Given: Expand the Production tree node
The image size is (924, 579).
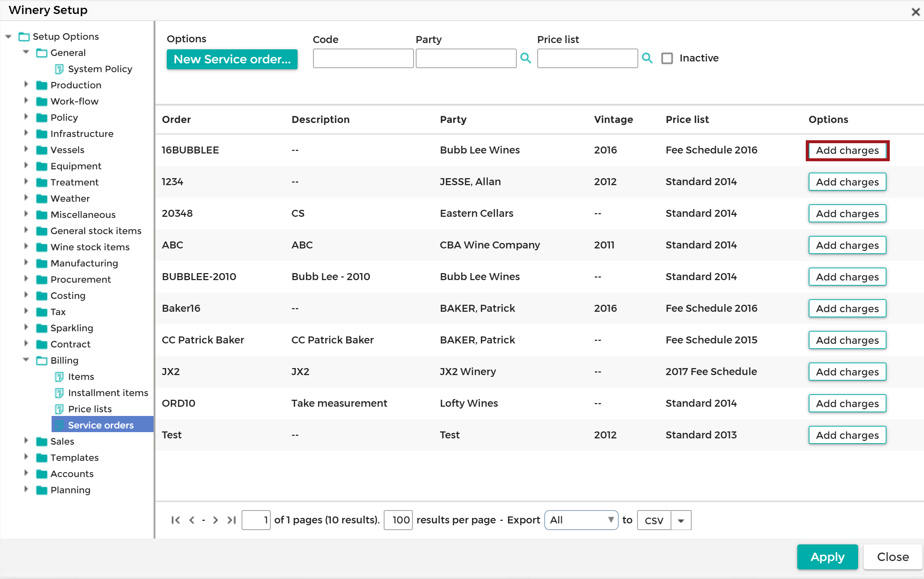Looking at the screenshot, I should [x=26, y=84].
